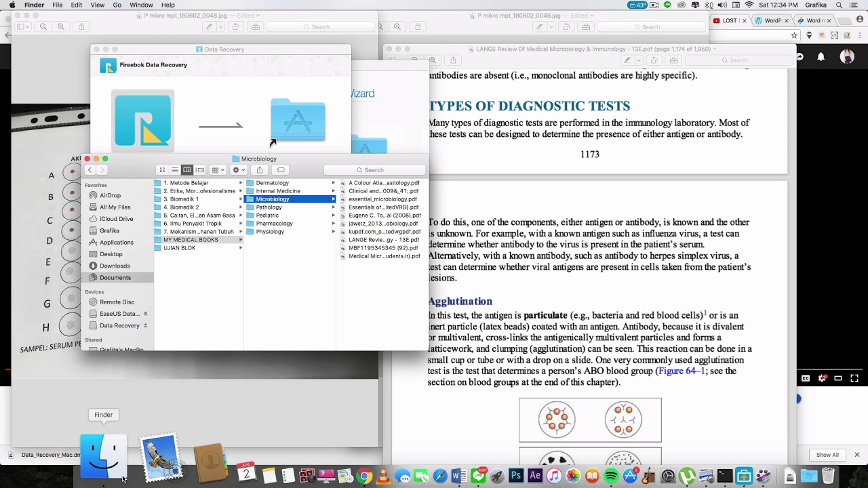Open Google Chrome from the Dock
868x488 pixels.
tap(364, 476)
